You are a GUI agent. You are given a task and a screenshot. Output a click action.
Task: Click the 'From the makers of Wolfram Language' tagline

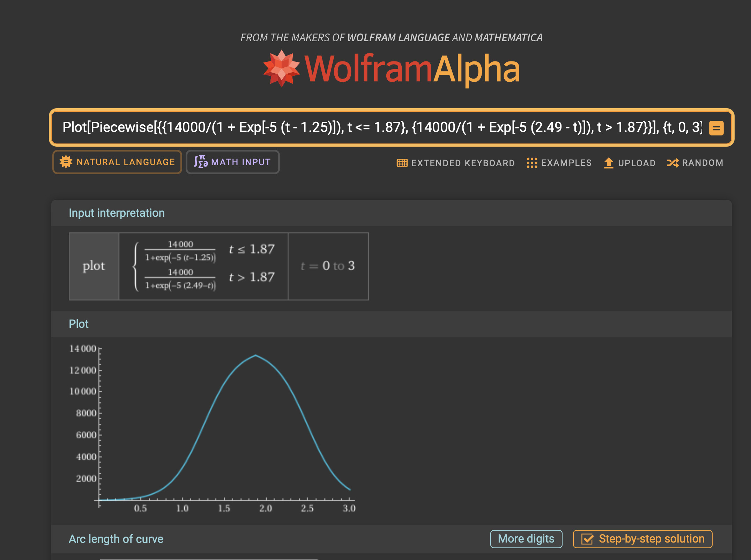coord(392,37)
